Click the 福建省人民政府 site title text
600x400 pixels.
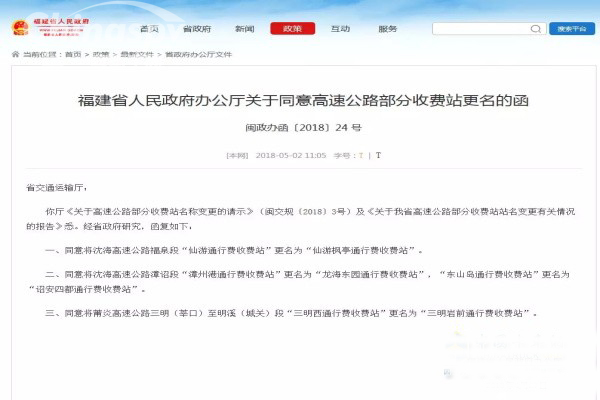[x=61, y=21]
